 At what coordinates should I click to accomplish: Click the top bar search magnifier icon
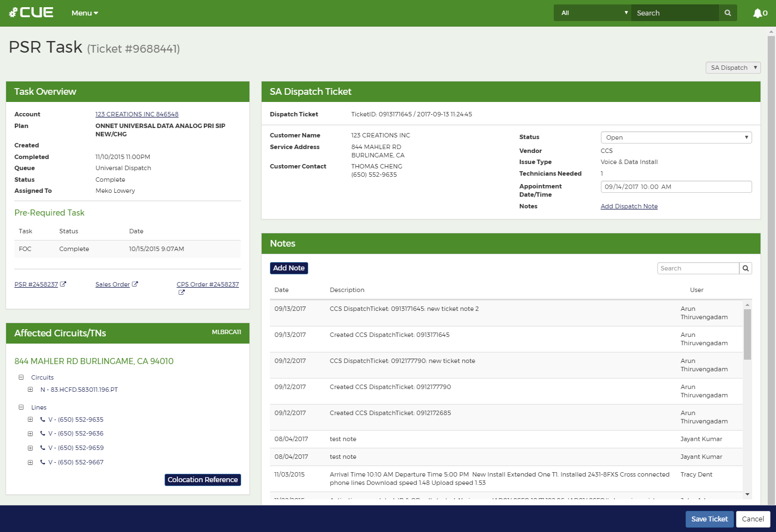point(728,13)
